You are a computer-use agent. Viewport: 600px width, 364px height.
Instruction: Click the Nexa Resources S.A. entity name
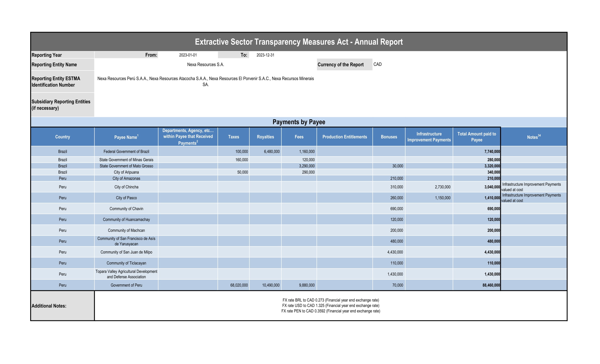205,64
